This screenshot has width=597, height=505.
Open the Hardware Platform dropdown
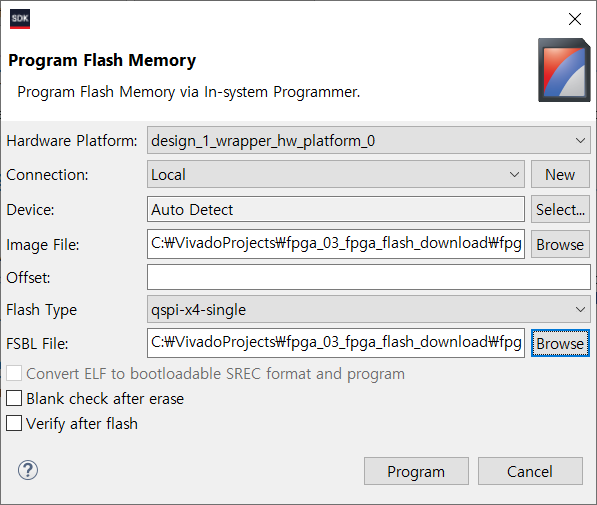pyautogui.click(x=369, y=141)
